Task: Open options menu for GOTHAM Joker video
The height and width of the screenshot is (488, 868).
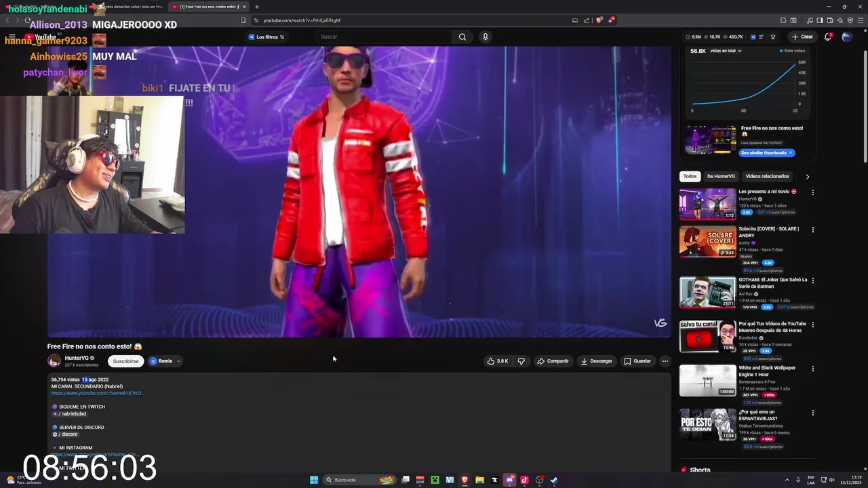Action: tap(812, 281)
